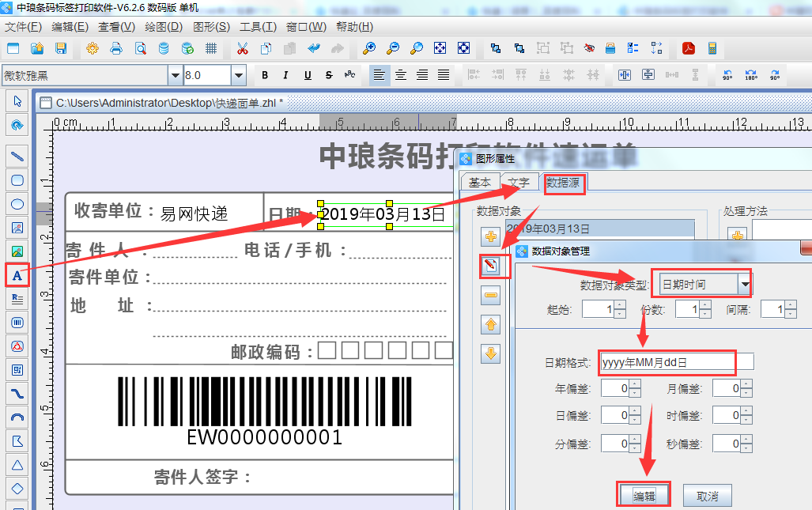Click the remove data object minus icon
Image resolution: width=812 pixels, height=510 pixels.
(491, 296)
